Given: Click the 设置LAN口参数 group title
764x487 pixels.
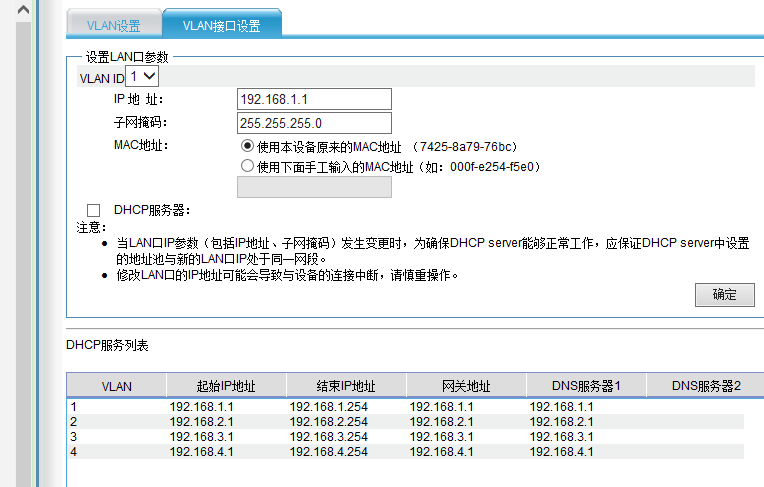Looking at the screenshot, I should (127, 57).
